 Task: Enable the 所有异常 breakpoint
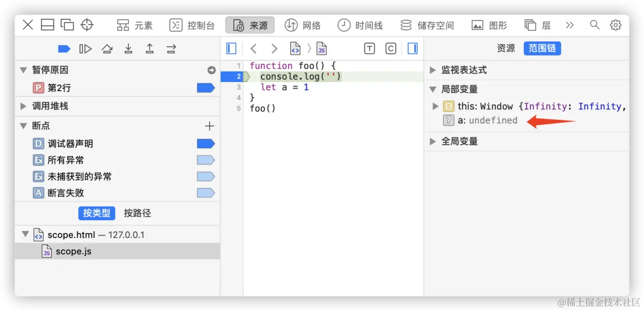click(206, 160)
